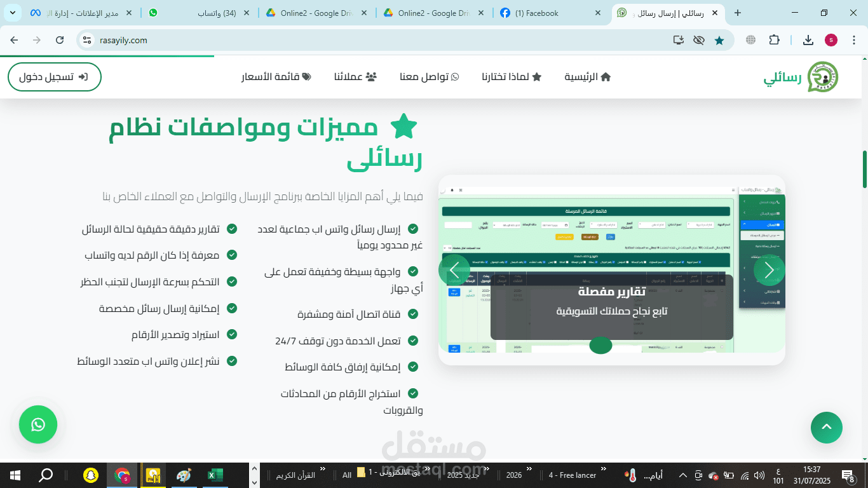This screenshot has width=868, height=488.
Task: Reload the rasayily.com page
Action: (x=60, y=40)
